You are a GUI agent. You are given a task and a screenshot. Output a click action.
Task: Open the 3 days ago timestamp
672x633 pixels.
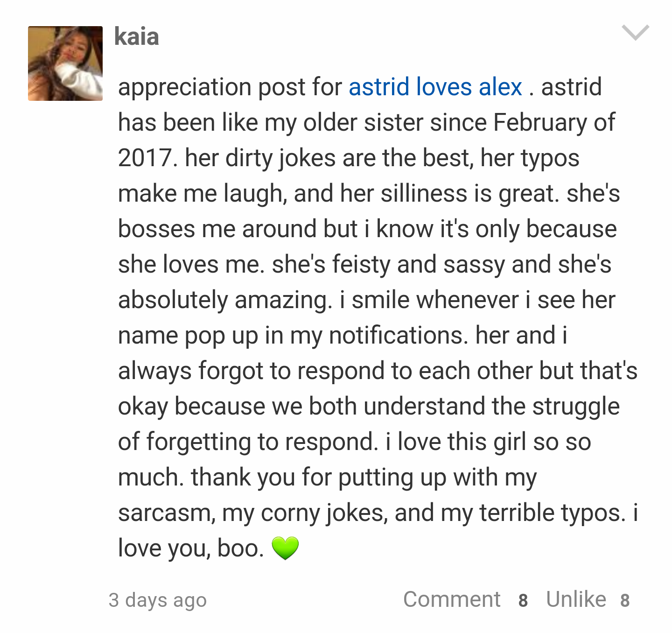pyautogui.click(x=158, y=600)
